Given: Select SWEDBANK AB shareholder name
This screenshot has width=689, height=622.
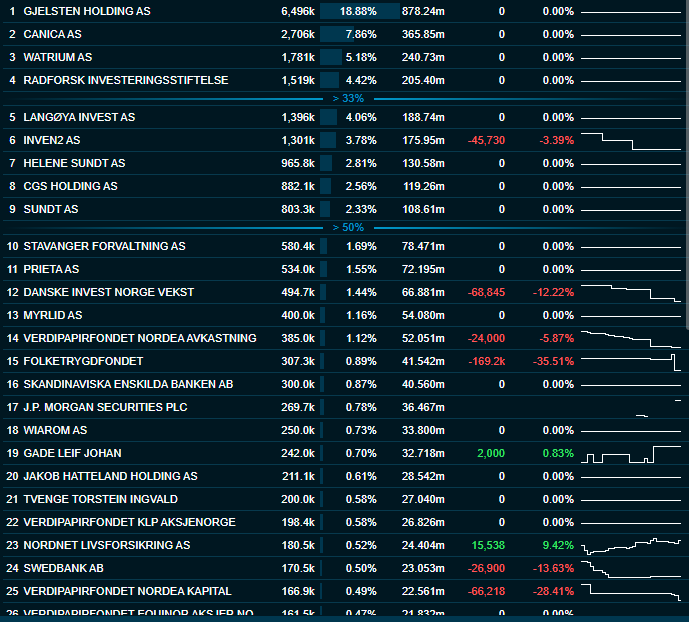Looking at the screenshot, I should click(63, 568).
